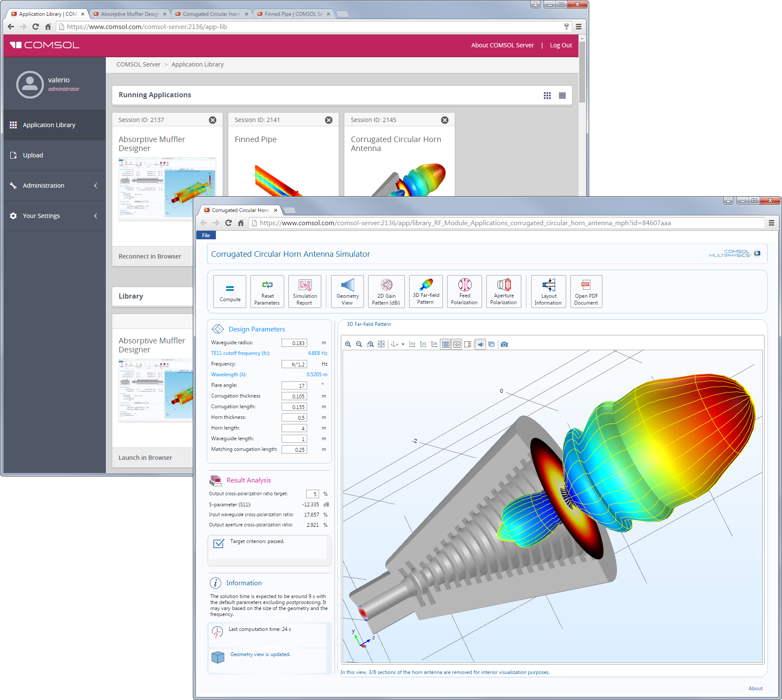
Task: Open the File menu in the app
Action: 206,235
